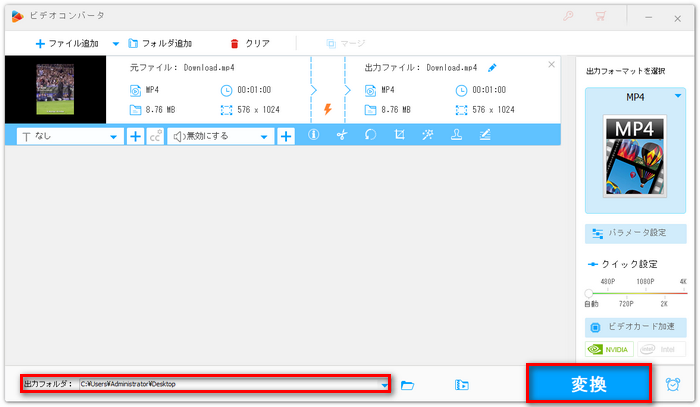Rename output file with pencil icon
This screenshot has width=700, height=407.
click(491, 68)
